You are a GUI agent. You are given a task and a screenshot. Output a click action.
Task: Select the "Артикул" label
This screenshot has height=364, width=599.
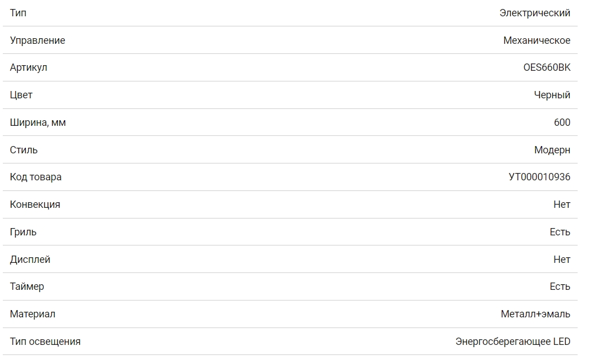click(x=28, y=67)
